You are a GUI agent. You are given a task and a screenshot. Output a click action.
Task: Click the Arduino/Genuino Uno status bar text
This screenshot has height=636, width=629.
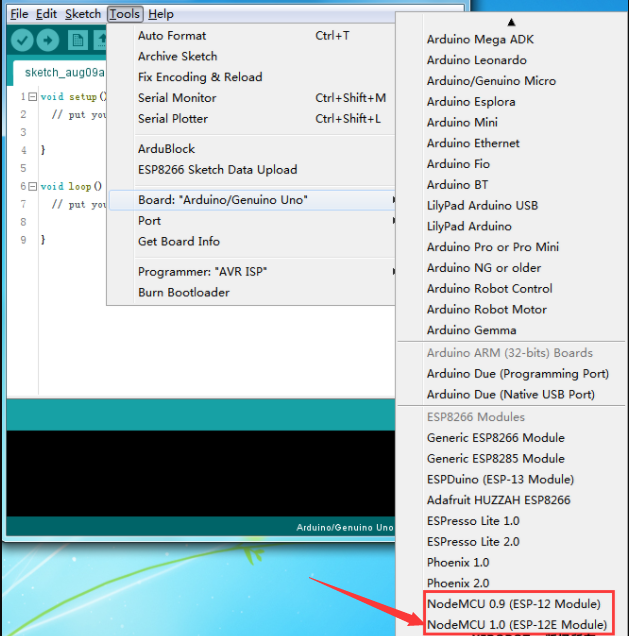pyautogui.click(x=345, y=527)
